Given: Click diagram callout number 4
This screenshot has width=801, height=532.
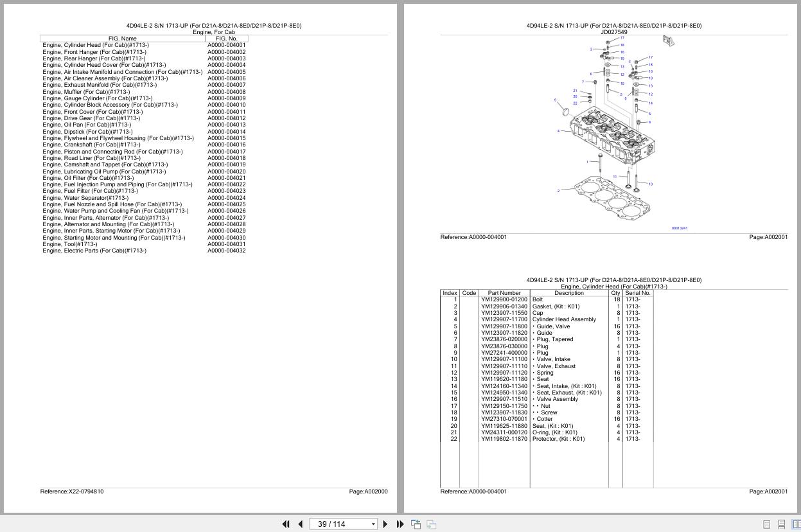Looking at the screenshot, I should (559, 131).
